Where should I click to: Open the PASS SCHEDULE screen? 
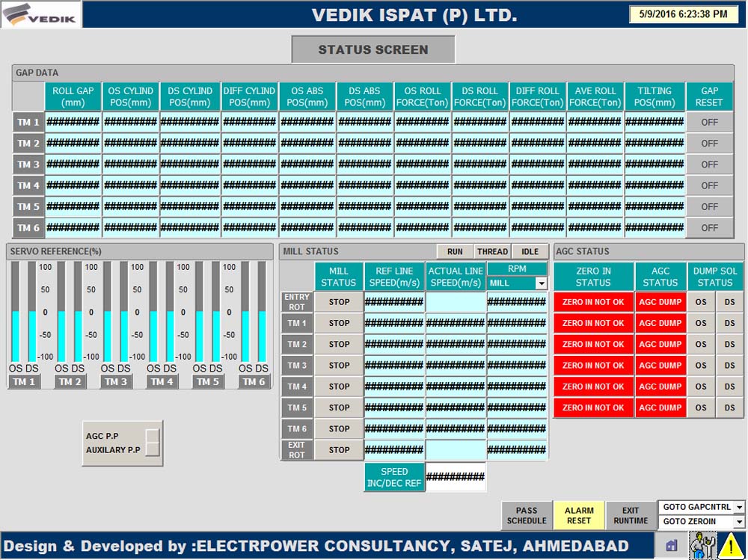pyautogui.click(x=527, y=515)
